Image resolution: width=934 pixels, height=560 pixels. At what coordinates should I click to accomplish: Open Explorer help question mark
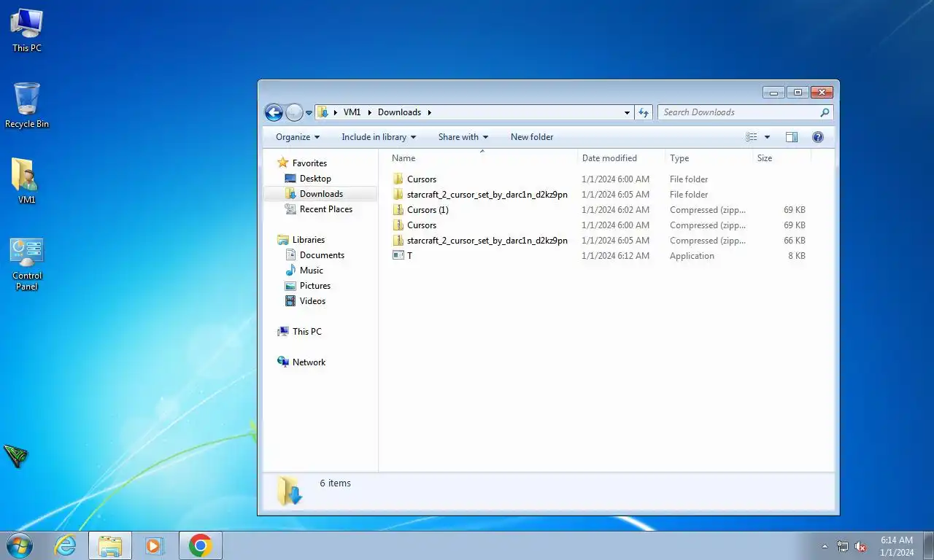[818, 137]
